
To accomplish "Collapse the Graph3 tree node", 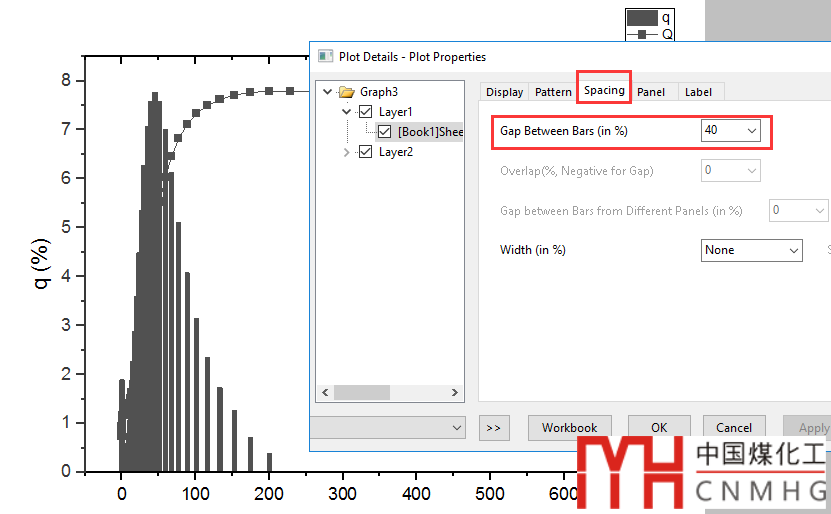I will pos(328,92).
